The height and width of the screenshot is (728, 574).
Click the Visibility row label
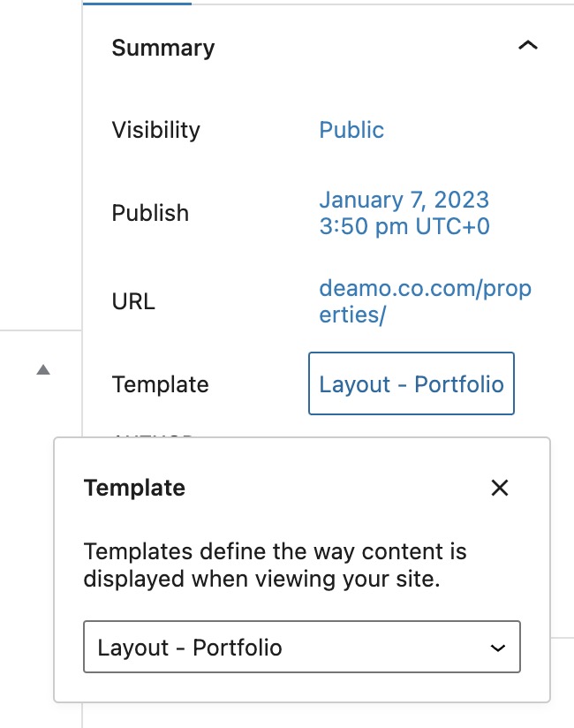coord(156,130)
